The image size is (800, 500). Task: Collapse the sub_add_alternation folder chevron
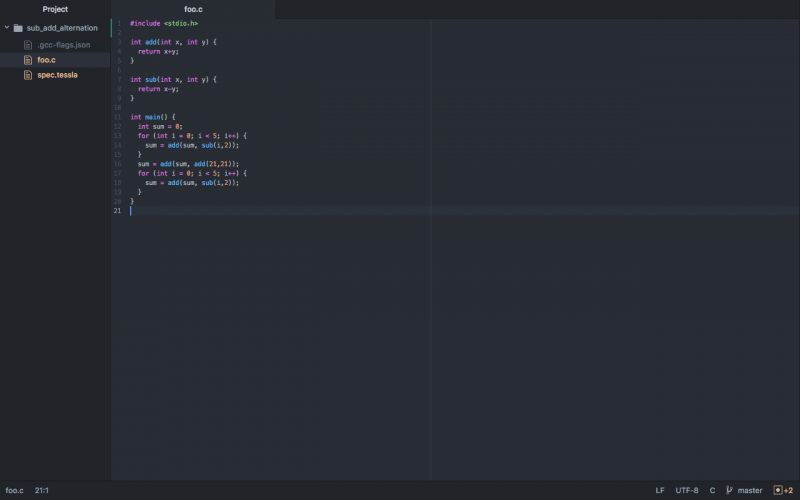coord(7,28)
